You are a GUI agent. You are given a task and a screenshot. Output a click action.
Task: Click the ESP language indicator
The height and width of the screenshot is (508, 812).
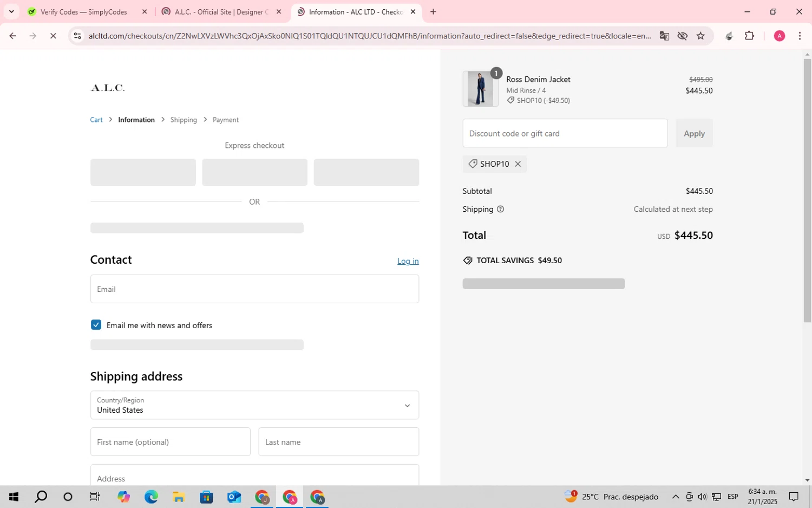[x=733, y=497]
